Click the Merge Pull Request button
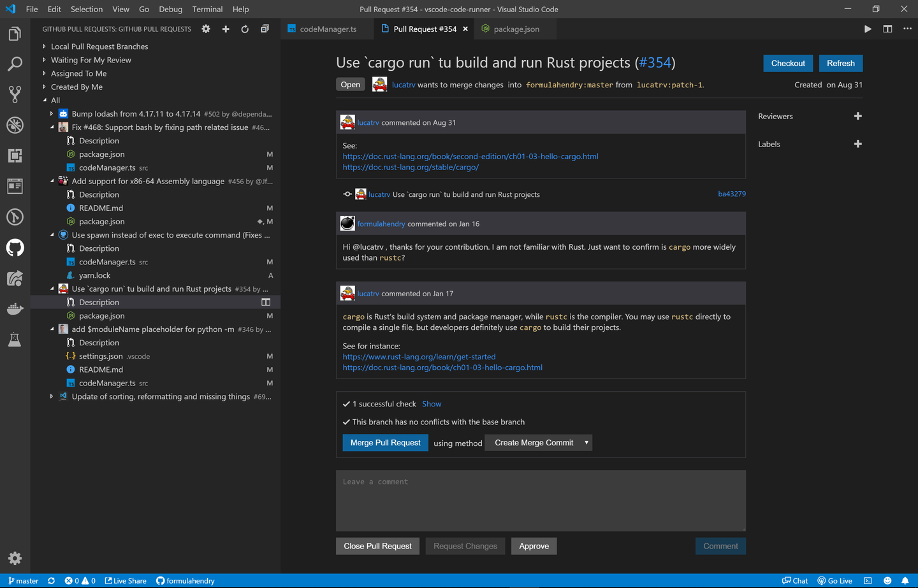The image size is (918, 588). coord(385,441)
